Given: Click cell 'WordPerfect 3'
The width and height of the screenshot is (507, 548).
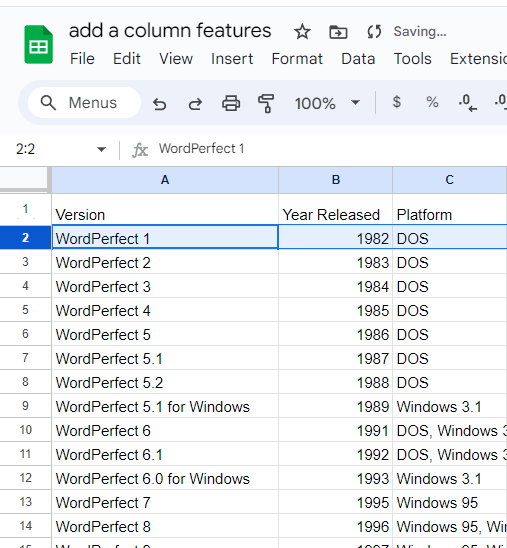Looking at the screenshot, I should pyautogui.click(x=165, y=286).
